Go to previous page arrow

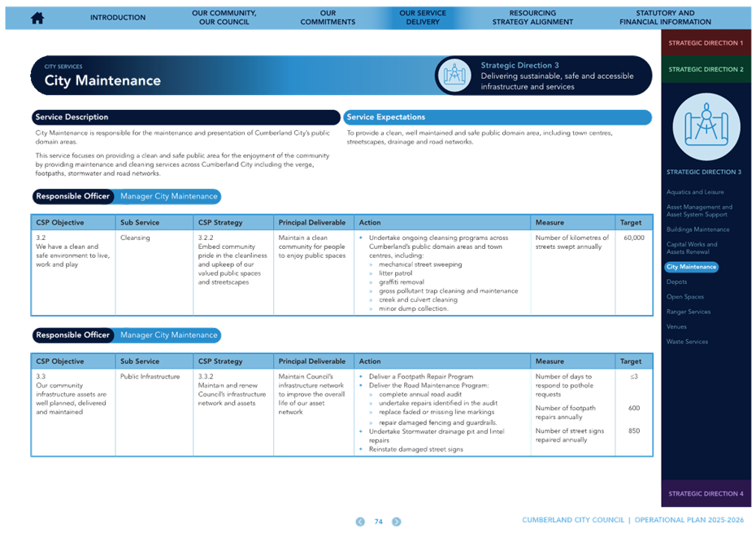pos(360,522)
